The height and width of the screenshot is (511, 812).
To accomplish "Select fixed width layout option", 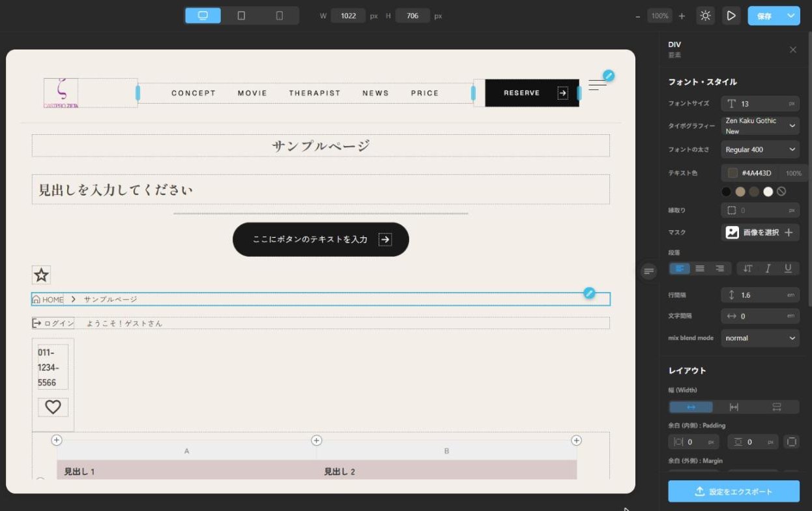I will (734, 407).
